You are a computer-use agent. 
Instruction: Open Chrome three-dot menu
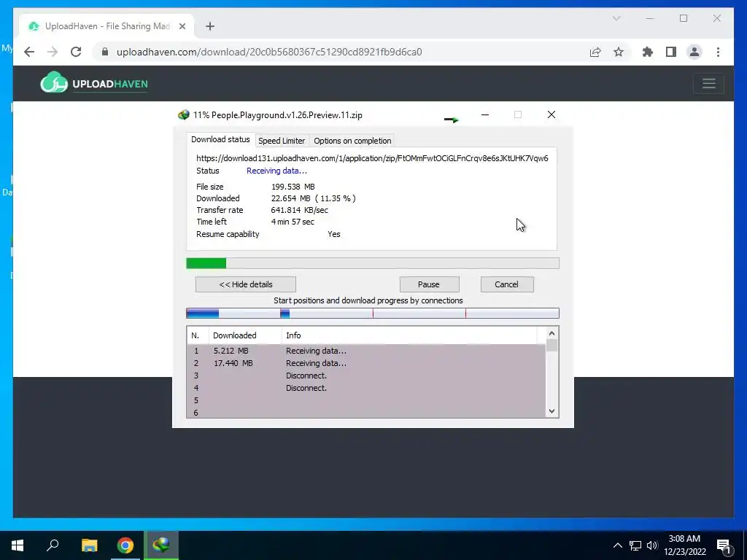[718, 52]
